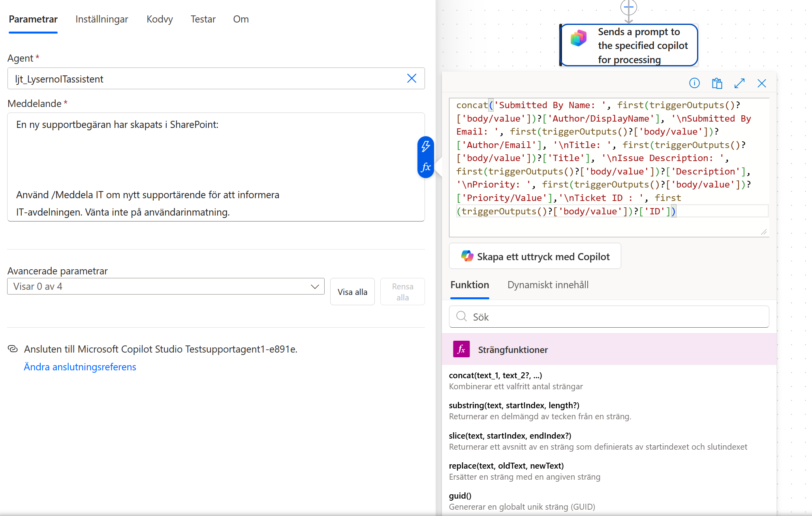Open the Om tab

click(241, 19)
